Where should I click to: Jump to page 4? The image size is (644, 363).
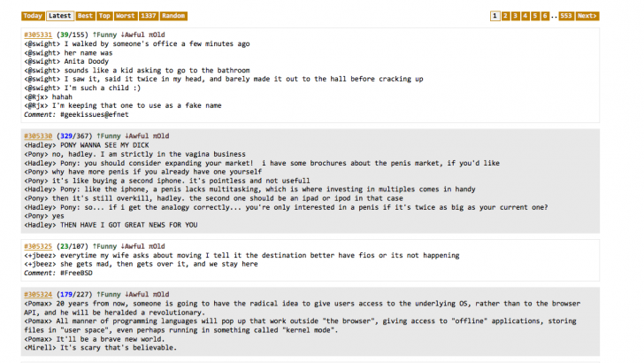[x=525, y=16]
